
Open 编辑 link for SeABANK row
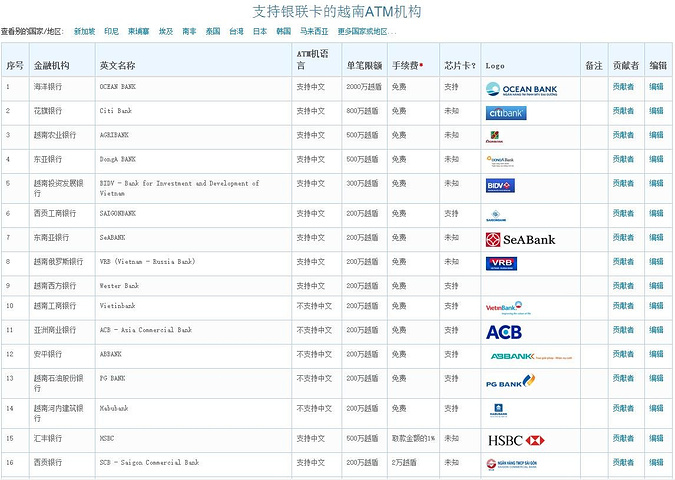tap(656, 238)
